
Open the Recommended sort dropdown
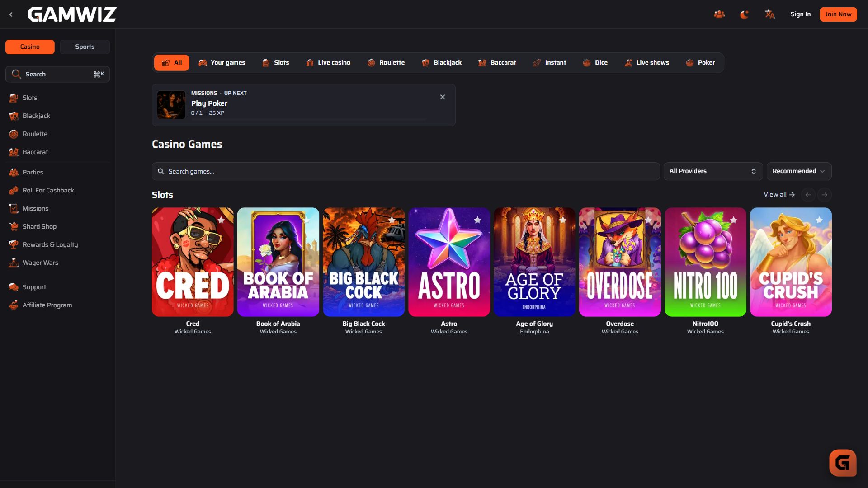(799, 171)
